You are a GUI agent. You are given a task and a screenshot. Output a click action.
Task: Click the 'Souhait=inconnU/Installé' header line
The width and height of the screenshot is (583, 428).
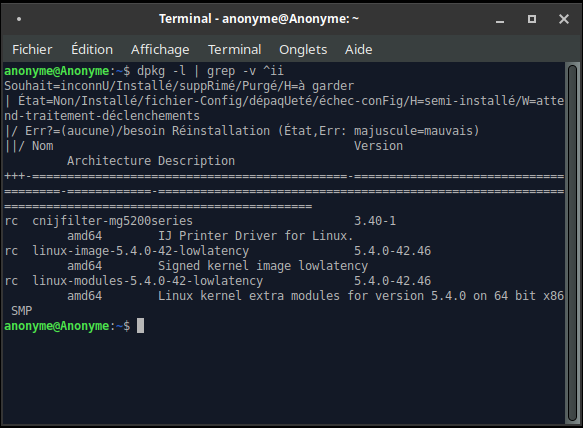179,86
